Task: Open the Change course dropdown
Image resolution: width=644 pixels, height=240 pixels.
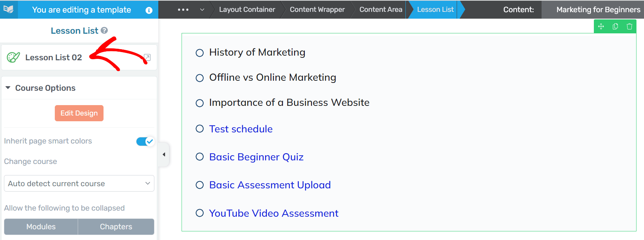Action: point(79,183)
